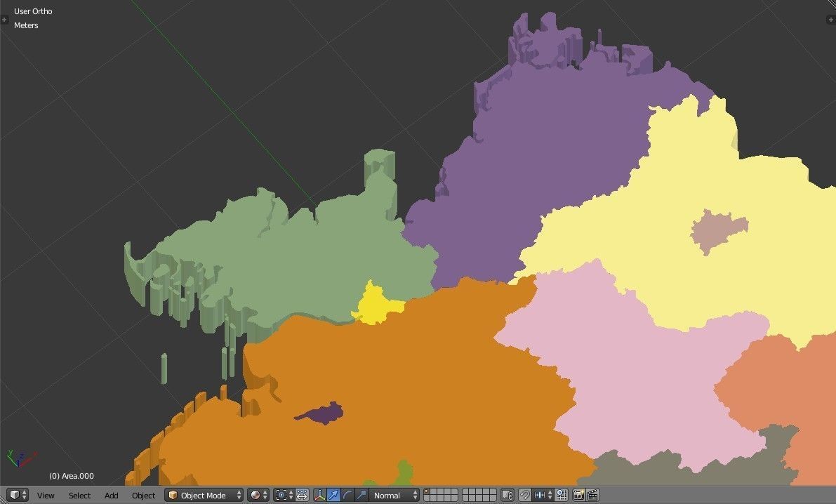Click the OpenGL render animation clapperboard icon
836x504 pixels.
(590, 496)
